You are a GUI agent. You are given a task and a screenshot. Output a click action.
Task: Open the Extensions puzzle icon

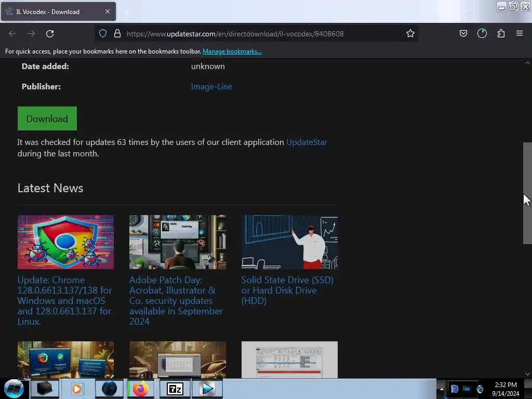click(x=501, y=33)
